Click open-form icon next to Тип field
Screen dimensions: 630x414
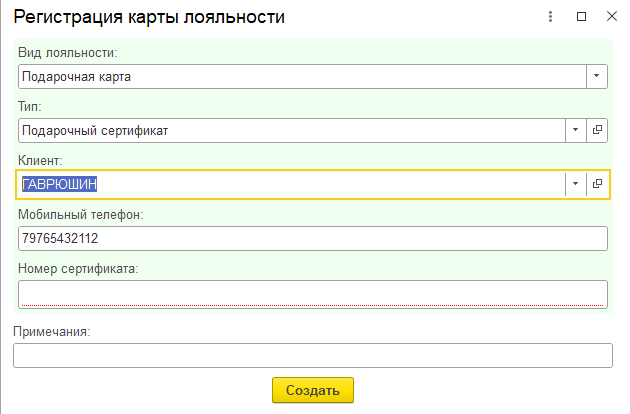(597, 130)
